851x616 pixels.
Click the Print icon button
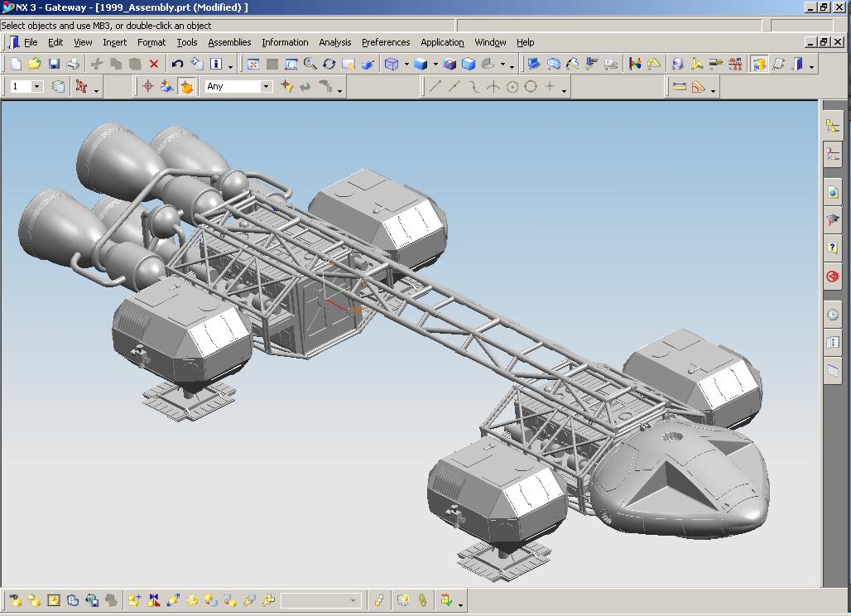tap(73, 64)
